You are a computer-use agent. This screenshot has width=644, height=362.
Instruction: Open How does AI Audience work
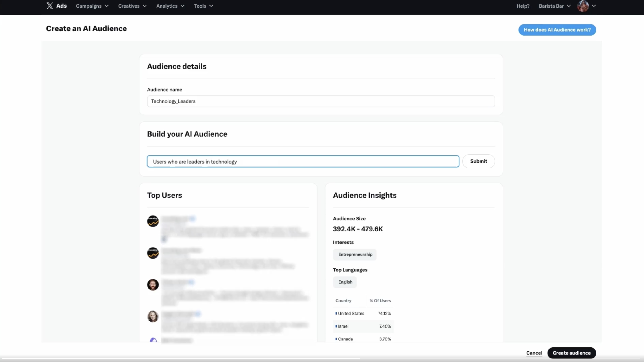pyautogui.click(x=557, y=30)
